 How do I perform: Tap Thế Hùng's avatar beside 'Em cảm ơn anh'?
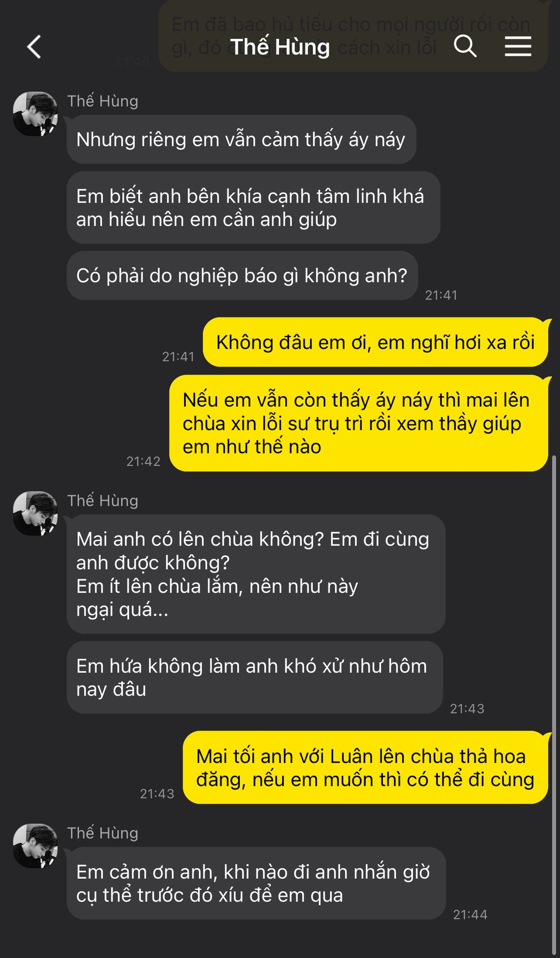point(35,846)
